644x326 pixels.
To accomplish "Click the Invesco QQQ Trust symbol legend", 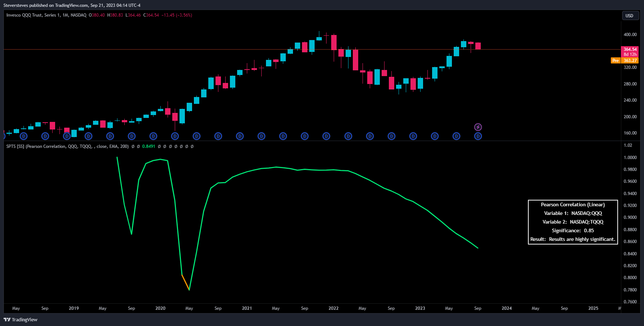I will point(46,15).
